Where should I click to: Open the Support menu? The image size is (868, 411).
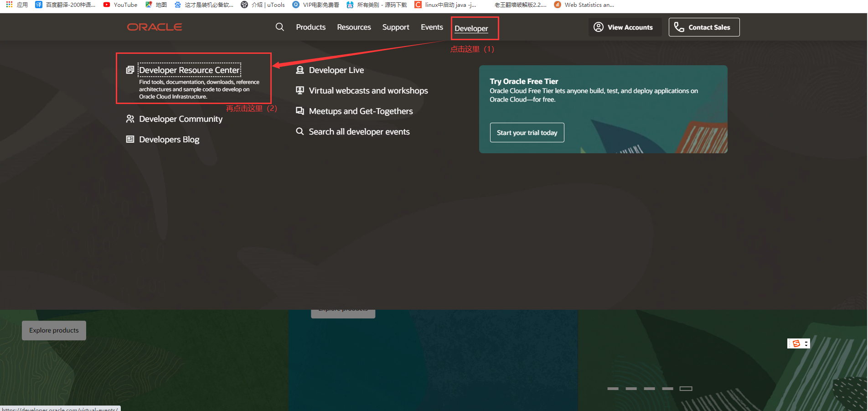pyautogui.click(x=396, y=27)
